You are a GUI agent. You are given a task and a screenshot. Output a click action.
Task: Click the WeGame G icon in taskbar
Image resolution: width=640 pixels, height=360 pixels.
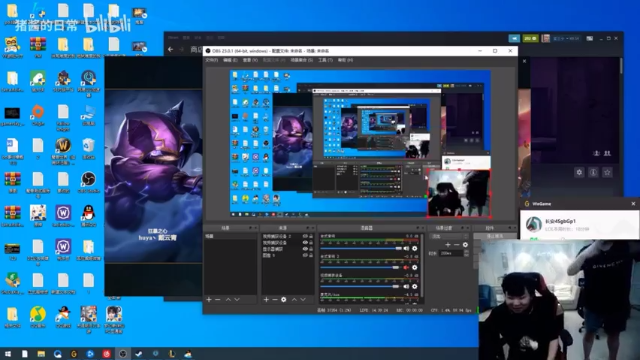(x=74, y=354)
